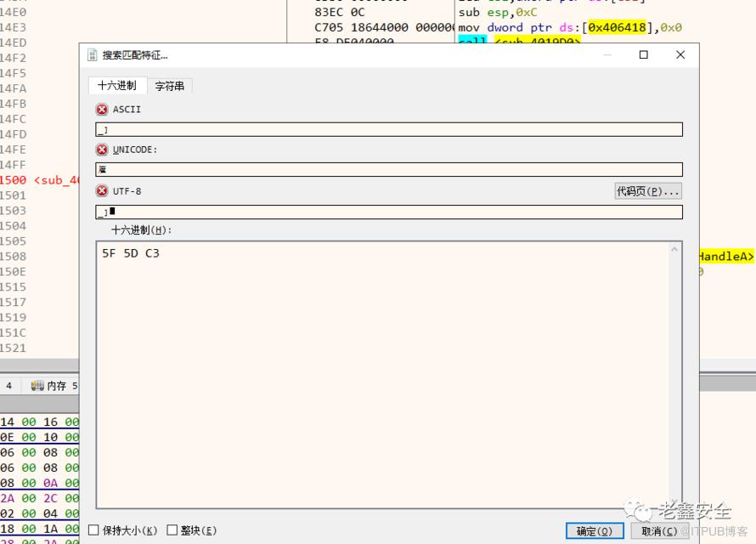Click the red X icon beside UTF-8
This screenshot has width=756, height=544.
point(102,191)
